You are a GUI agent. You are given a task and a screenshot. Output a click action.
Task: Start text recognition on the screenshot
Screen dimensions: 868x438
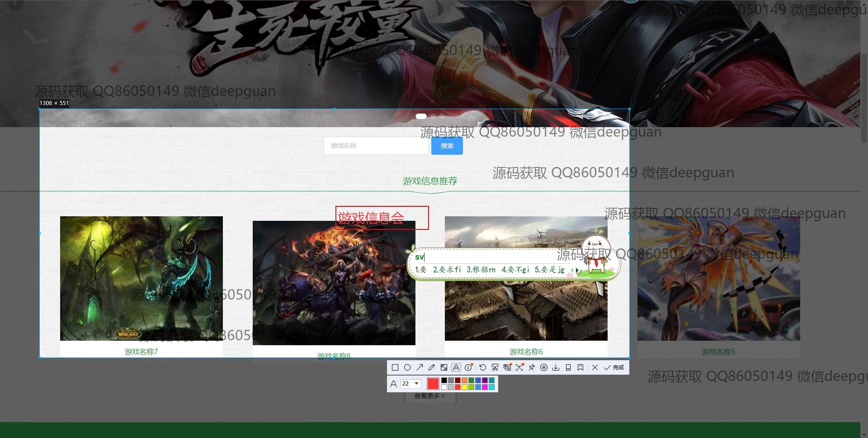(x=519, y=367)
